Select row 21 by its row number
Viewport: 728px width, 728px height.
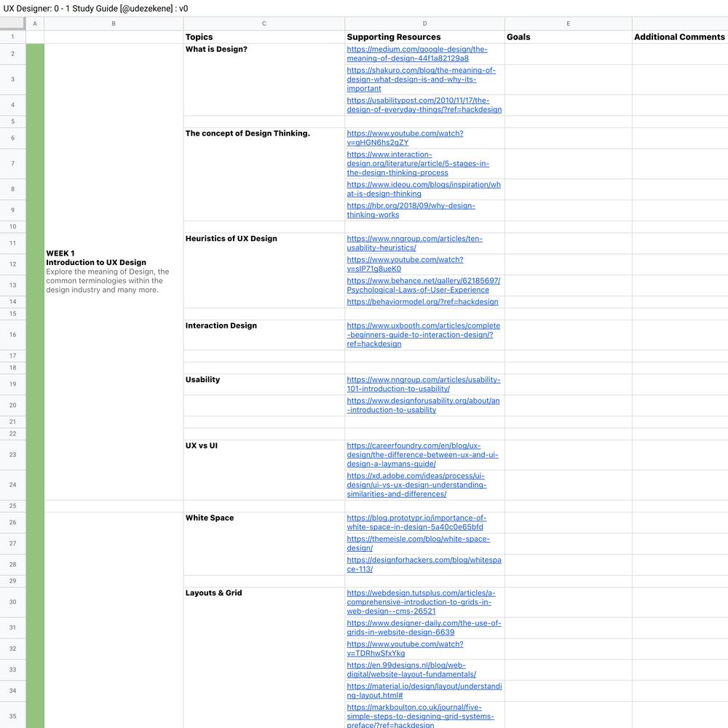(x=12, y=422)
